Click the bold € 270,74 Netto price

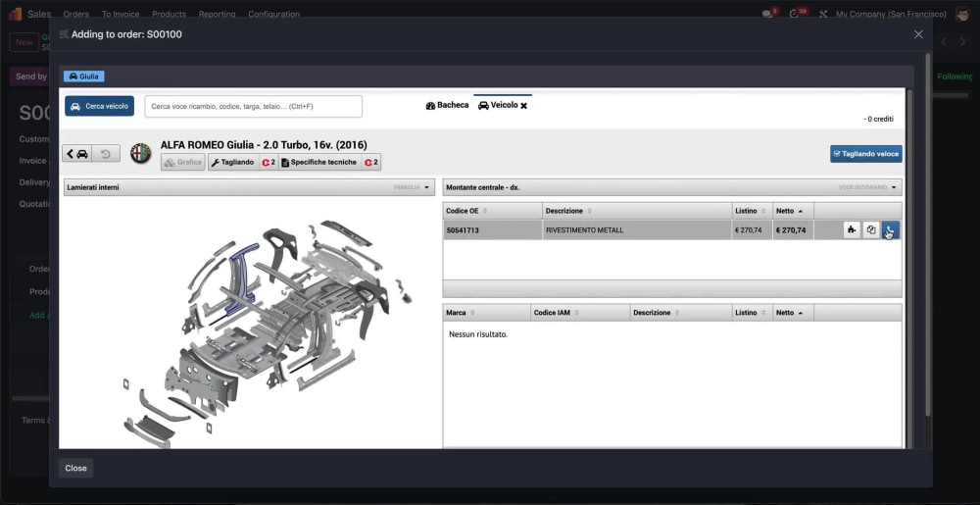click(x=791, y=230)
